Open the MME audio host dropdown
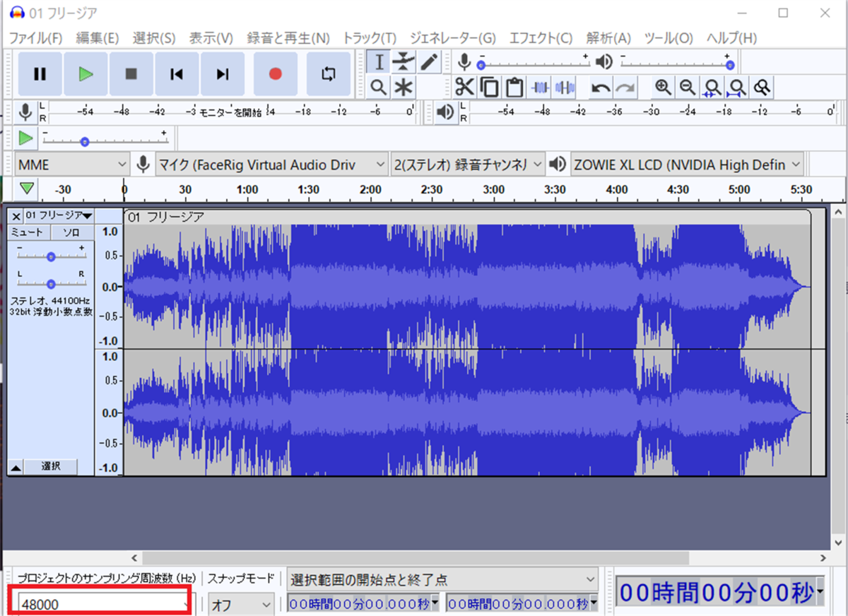Screen dimensions: 848x616 (72, 165)
